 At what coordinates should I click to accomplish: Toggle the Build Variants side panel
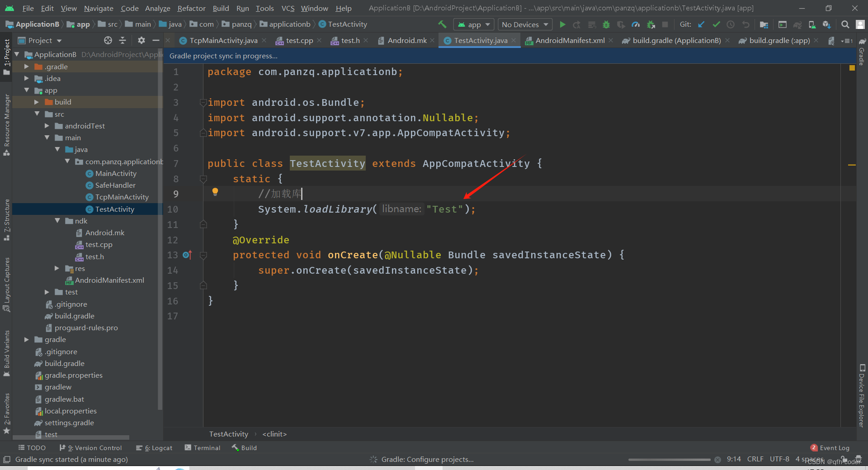click(6, 353)
